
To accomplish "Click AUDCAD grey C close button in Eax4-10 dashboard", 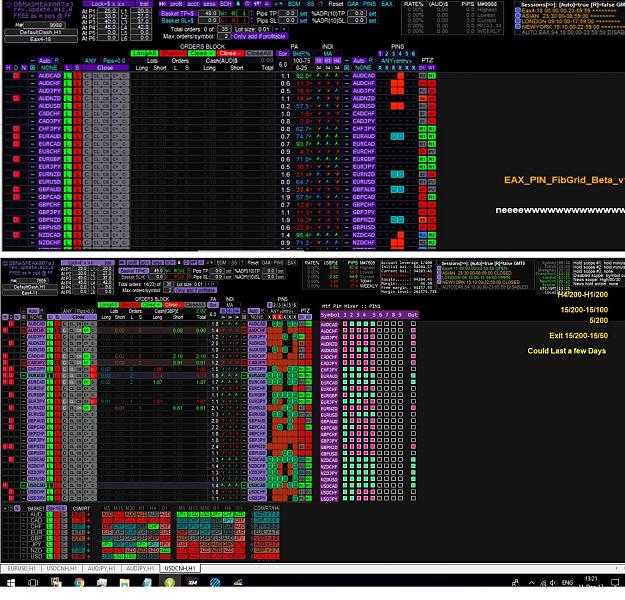I will click(x=86, y=75).
